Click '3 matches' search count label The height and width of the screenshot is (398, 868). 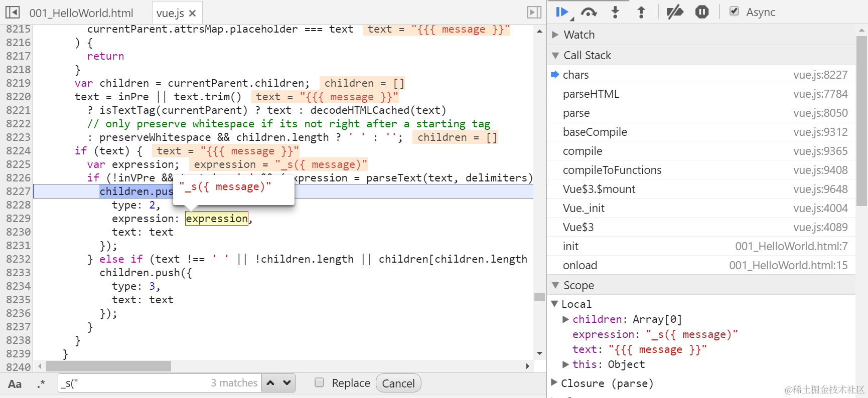pyautogui.click(x=234, y=383)
